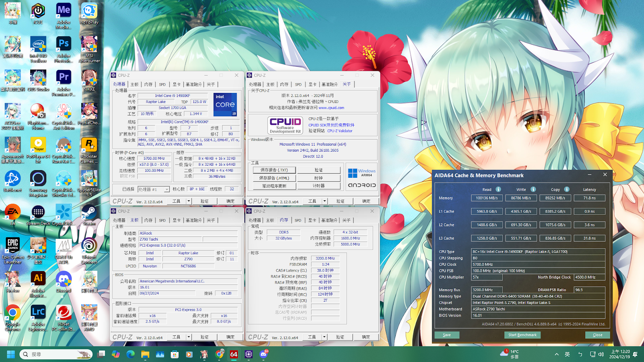Open MSI Afterburner desktop shortcut
The height and width of the screenshot is (362, 644).
89,49
